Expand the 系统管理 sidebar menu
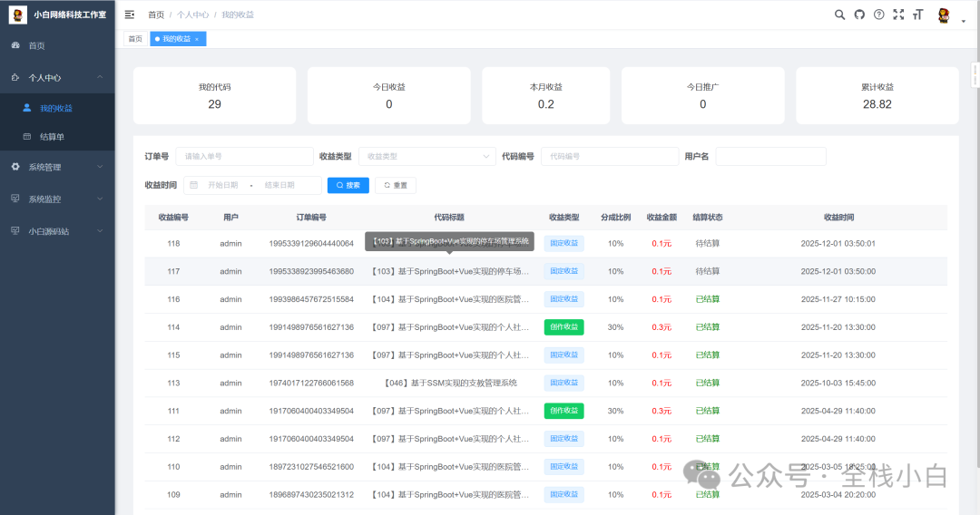The image size is (980, 515). point(57,167)
